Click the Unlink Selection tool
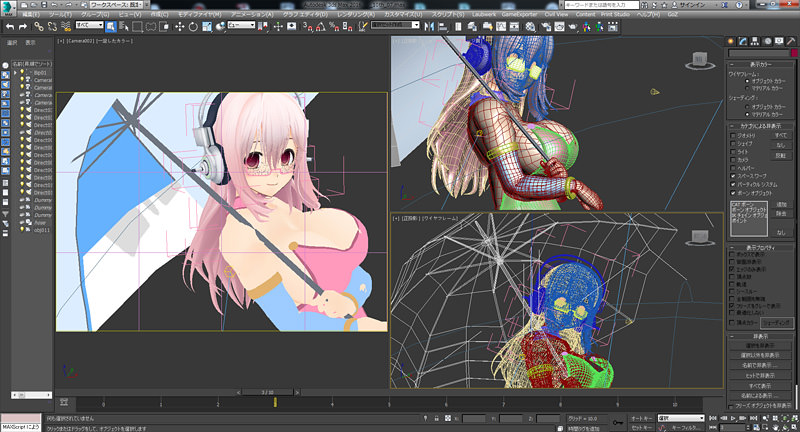 (52, 27)
